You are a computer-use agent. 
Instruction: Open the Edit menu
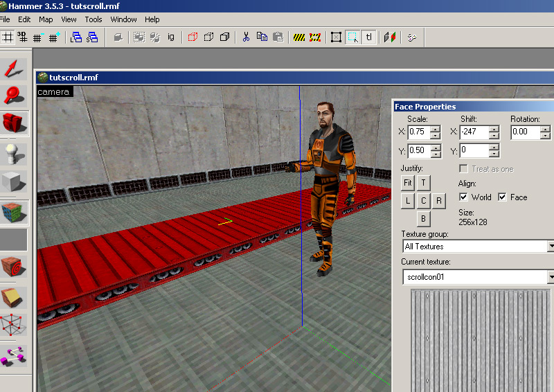pyautogui.click(x=24, y=19)
